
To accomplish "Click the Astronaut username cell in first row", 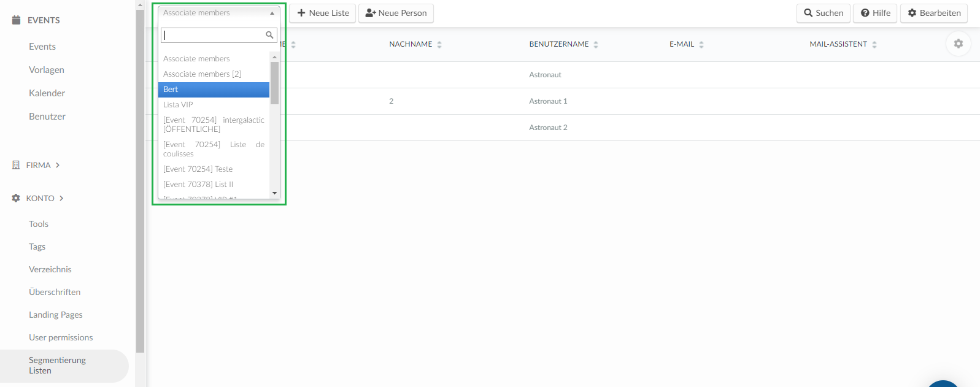I will tap(545, 75).
